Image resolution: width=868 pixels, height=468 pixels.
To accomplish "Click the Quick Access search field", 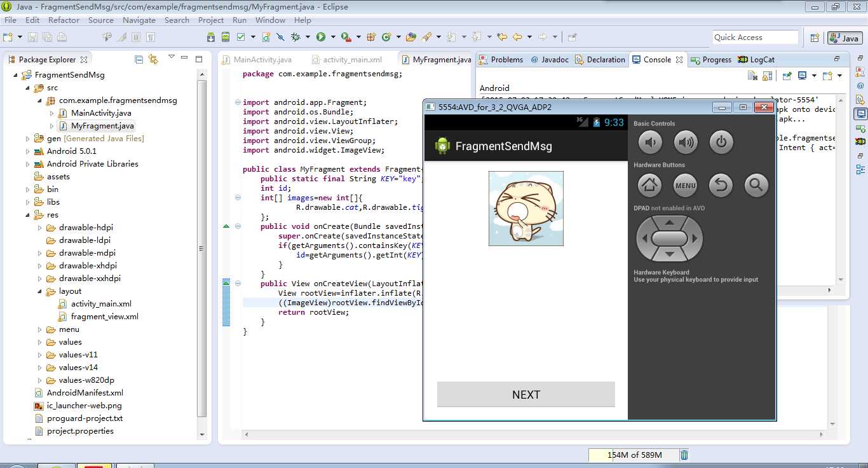I will pyautogui.click(x=755, y=38).
